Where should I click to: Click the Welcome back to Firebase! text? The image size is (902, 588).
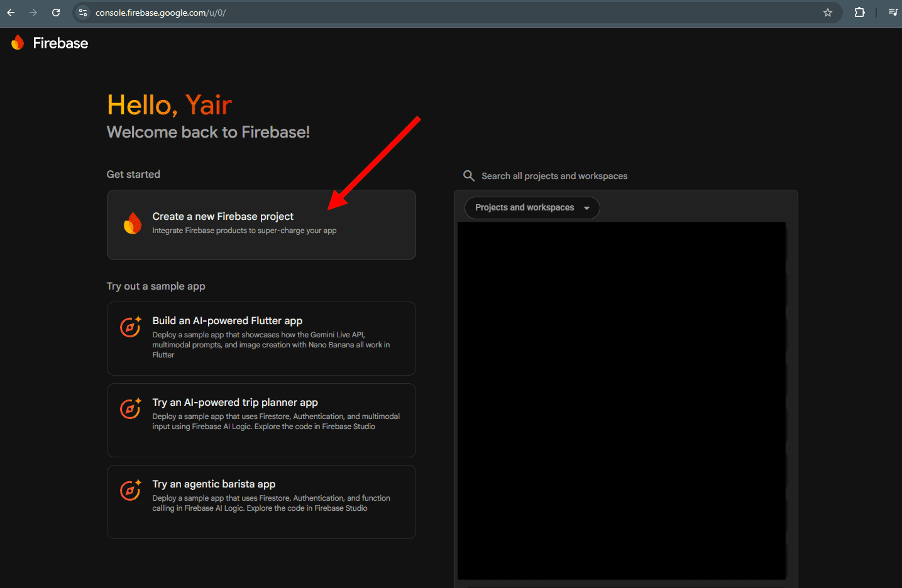coord(208,132)
